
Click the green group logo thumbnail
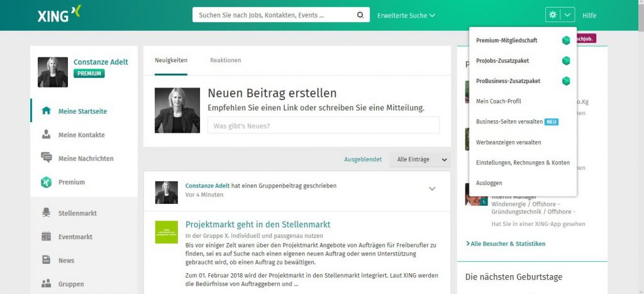pyautogui.click(x=166, y=232)
